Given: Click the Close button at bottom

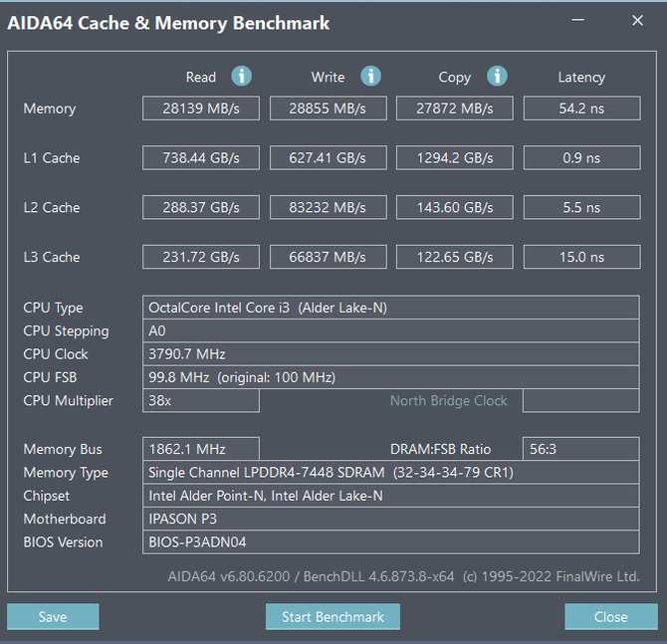Looking at the screenshot, I should 611,616.
